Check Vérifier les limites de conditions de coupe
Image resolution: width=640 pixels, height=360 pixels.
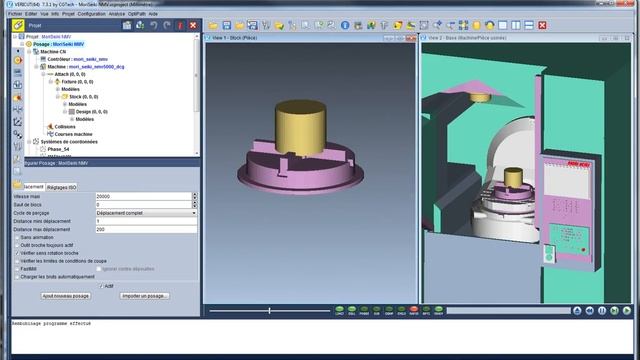(x=17, y=261)
